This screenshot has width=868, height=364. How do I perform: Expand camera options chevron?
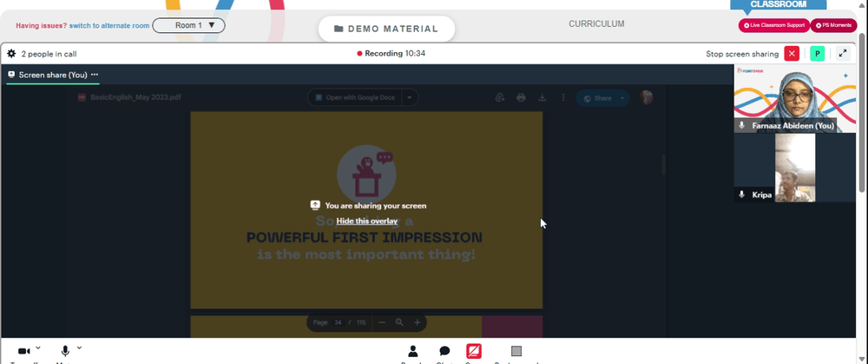pyautogui.click(x=38, y=348)
